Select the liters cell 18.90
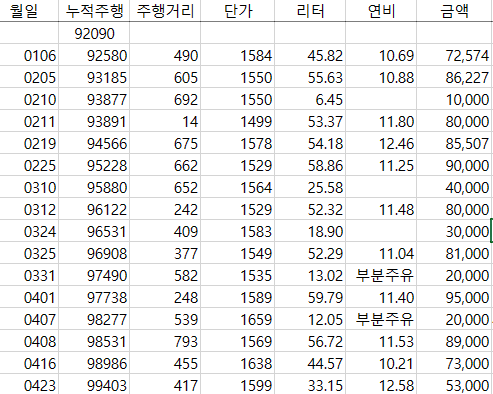Viewport: 493px width, 394px height. (310, 231)
